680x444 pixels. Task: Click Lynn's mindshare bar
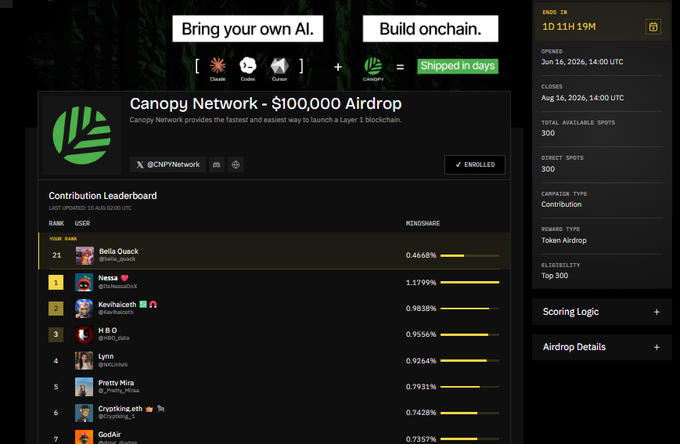coord(470,361)
